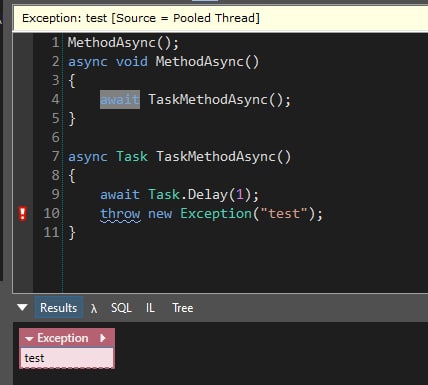The height and width of the screenshot is (385, 428).
Task: Click the red exception marker on line 10
Action: pos(23,214)
